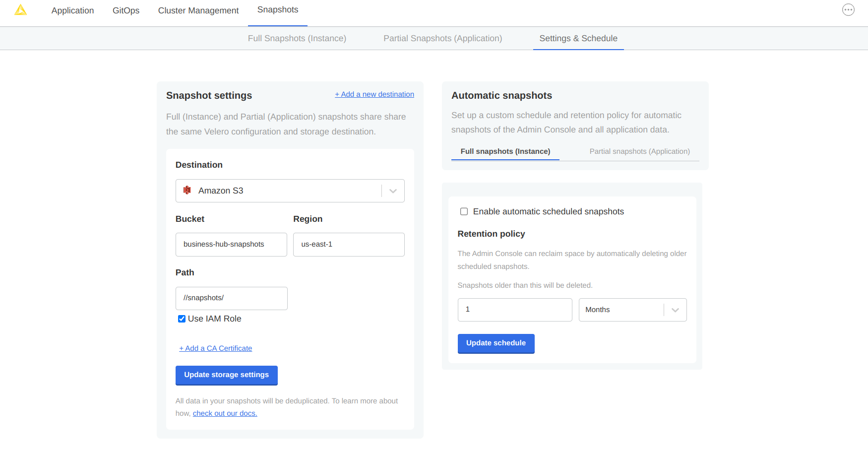
Task: Click Update schedule
Action: 496,343
